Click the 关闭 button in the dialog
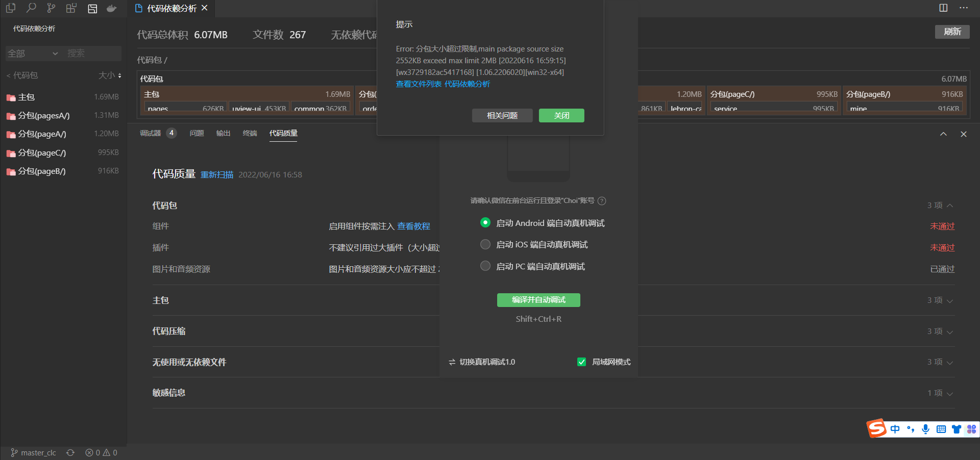This screenshot has height=460, width=980. pos(561,116)
